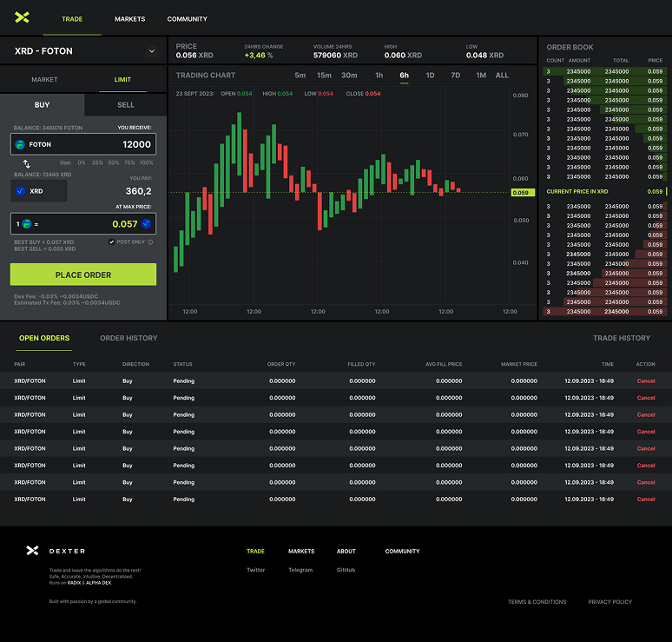This screenshot has width=672, height=642.
Task: Click the XRD token icon under balance
Action: click(21, 191)
